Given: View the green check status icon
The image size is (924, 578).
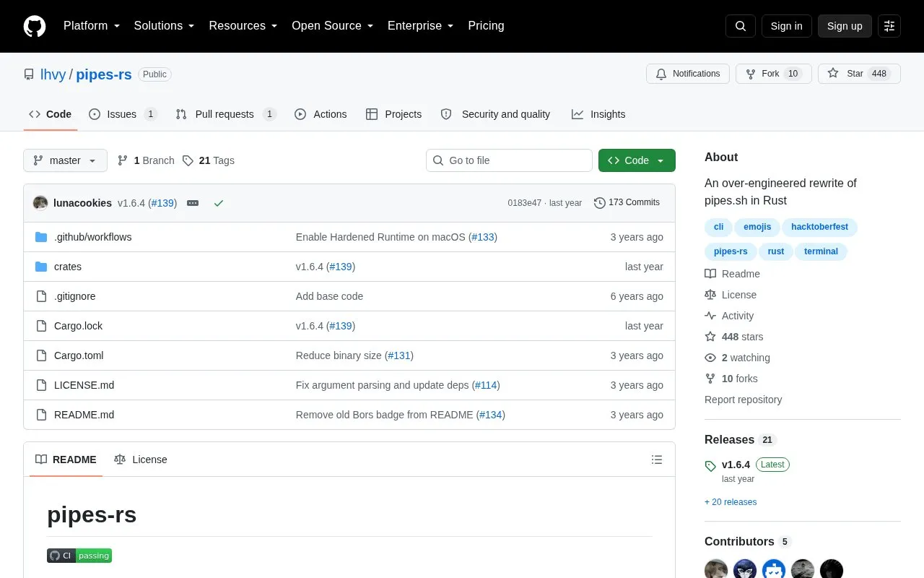Looking at the screenshot, I should (x=219, y=203).
